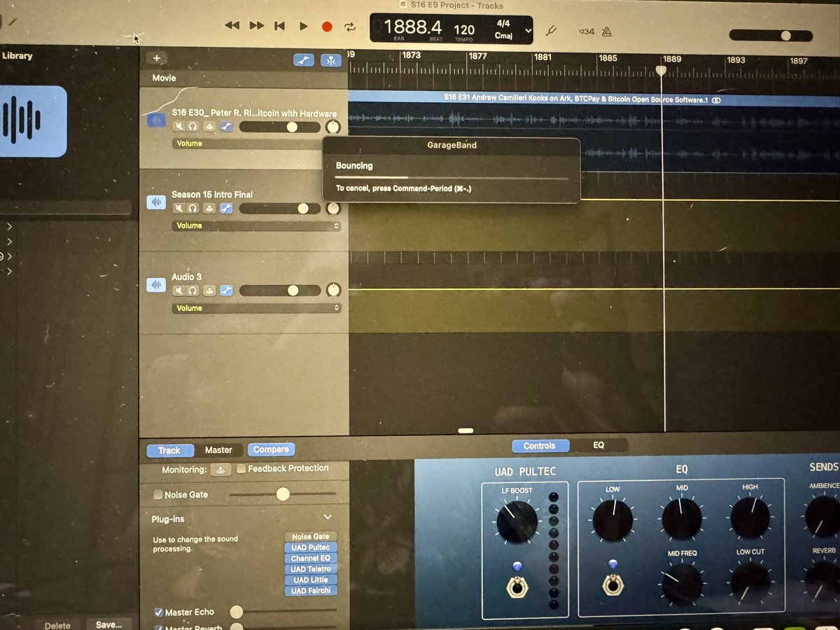
Task: Go to beginning of project
Action: point(279,26)
